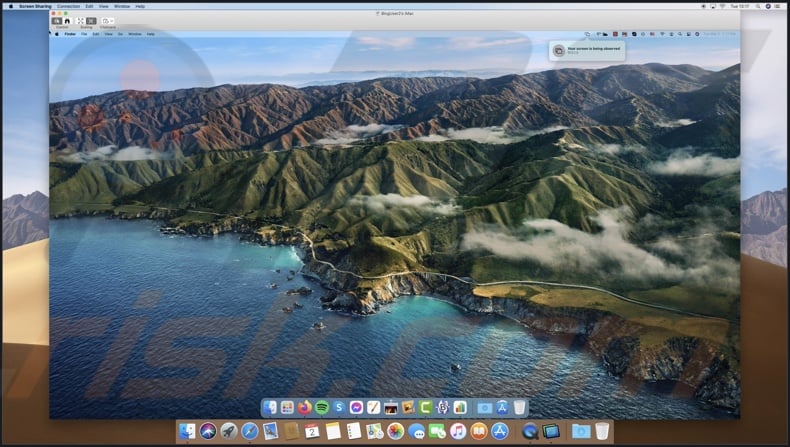
Task: Open Notes in local dock
Action: click(x=333, y=431)
